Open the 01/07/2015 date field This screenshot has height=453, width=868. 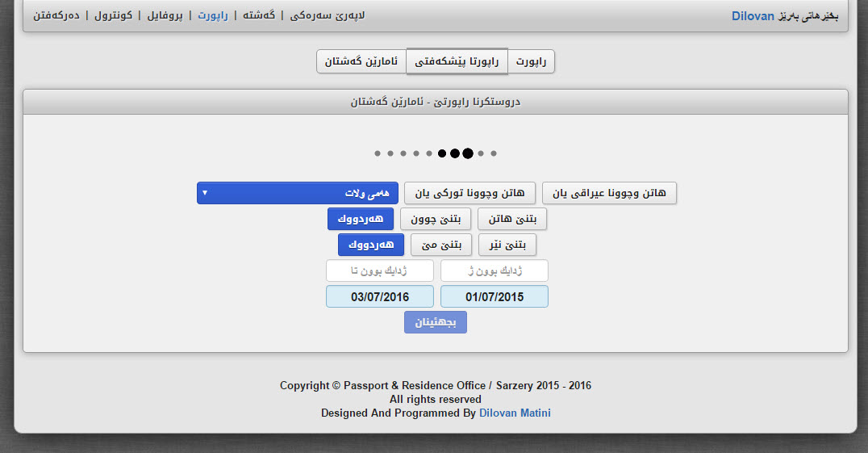495,297
